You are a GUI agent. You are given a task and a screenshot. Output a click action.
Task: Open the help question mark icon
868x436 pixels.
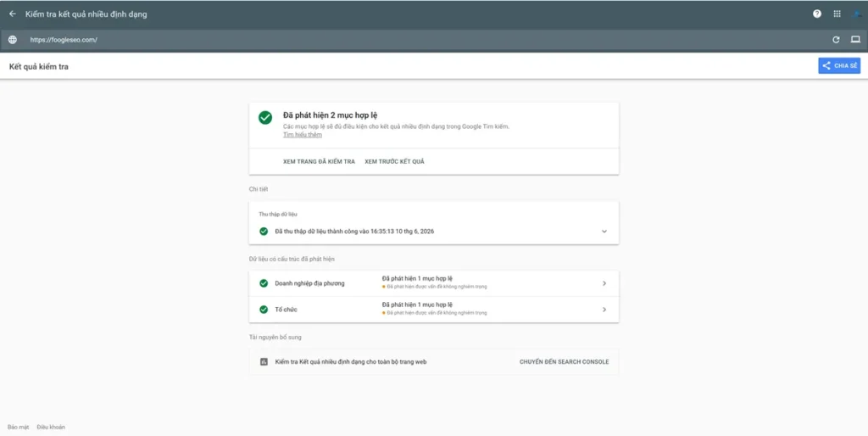pos(817,14)
